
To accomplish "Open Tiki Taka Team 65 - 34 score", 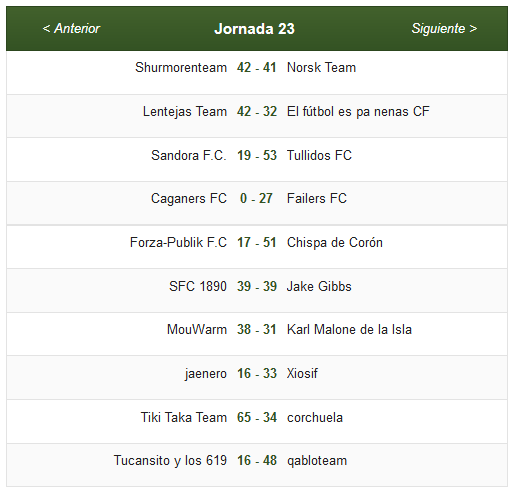I will pyautogui.click(x=257, y=418).
